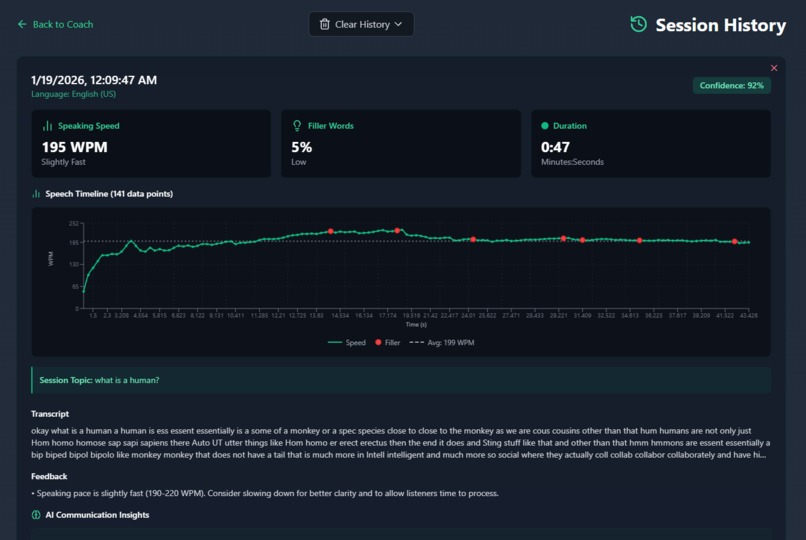Click the 0:47 duration value

555,147
